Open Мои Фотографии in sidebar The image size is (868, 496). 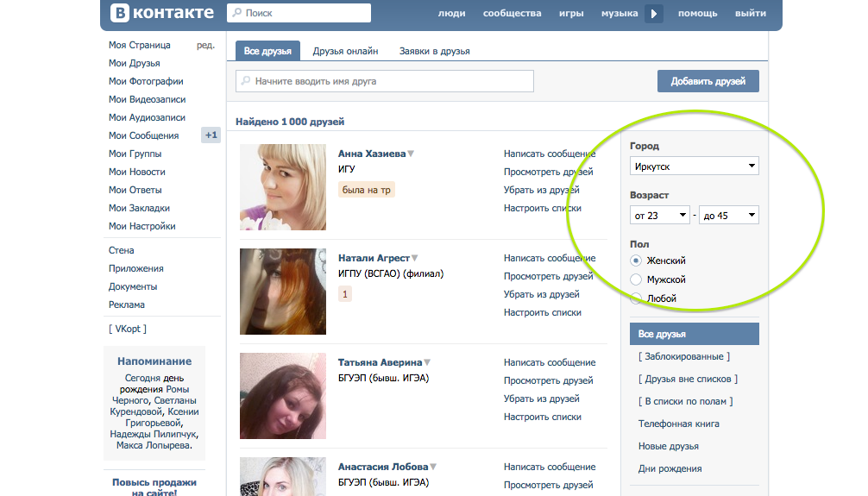(146, 81)
